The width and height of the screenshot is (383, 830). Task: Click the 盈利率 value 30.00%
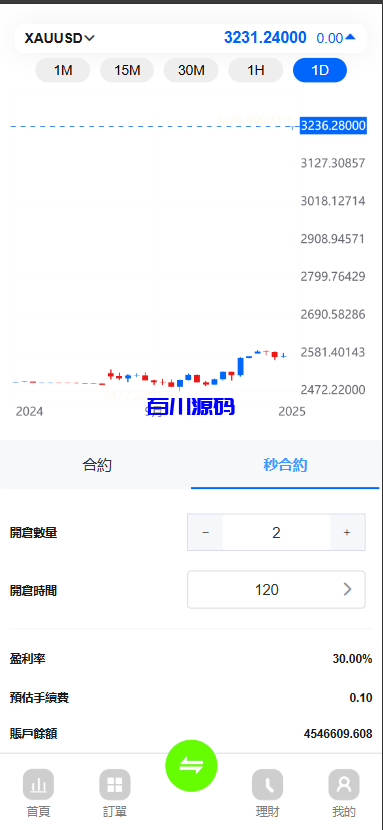tap(352, 659)
